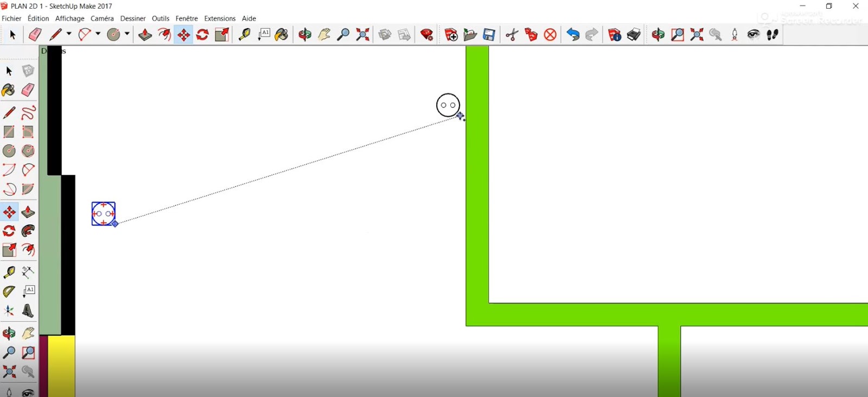Activate the Walk footprints tool
Viewport: 868px width, 397px height.
[773, 35]
